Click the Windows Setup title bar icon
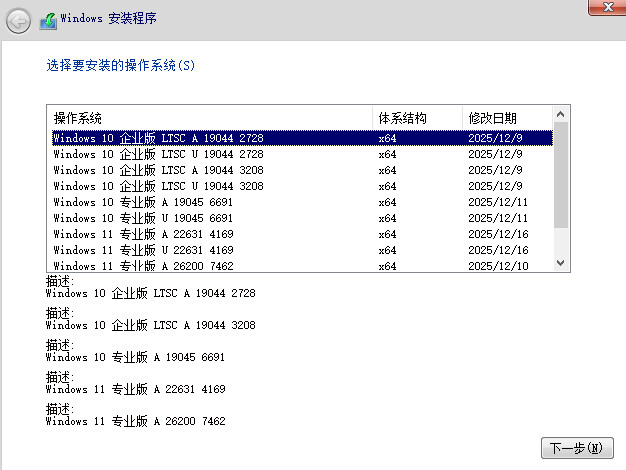Screen dimensions: 626x470 (x=47, y=19)
